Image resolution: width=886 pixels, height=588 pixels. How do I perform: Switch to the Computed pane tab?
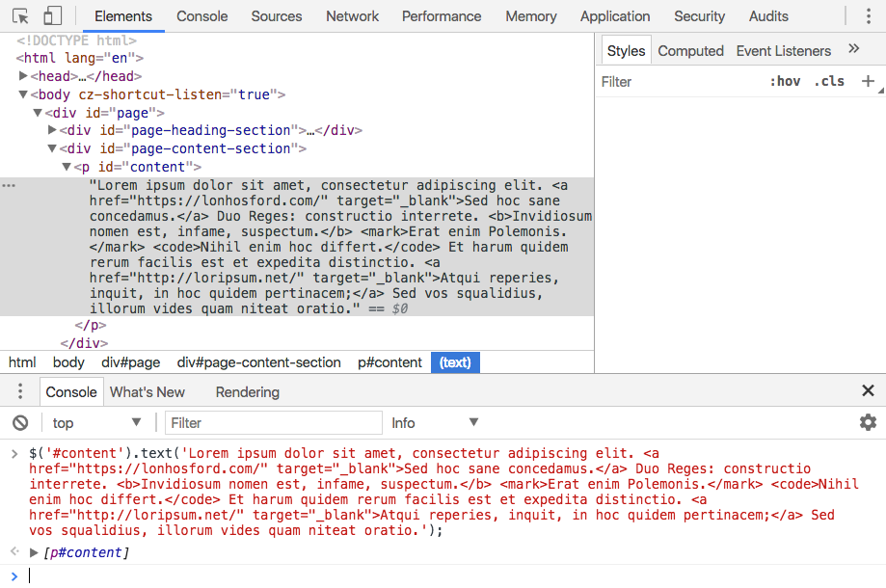[690, 51]
